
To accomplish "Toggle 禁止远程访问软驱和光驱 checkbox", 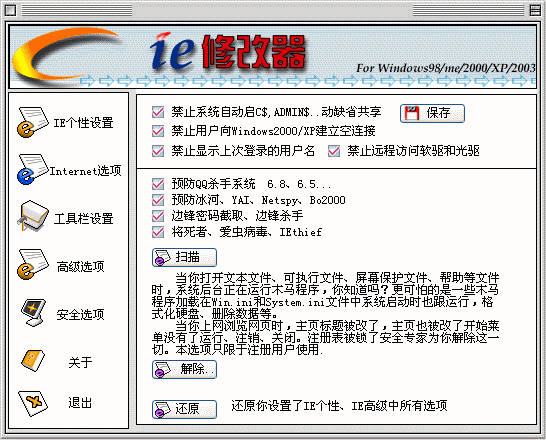I will (334, 151).
